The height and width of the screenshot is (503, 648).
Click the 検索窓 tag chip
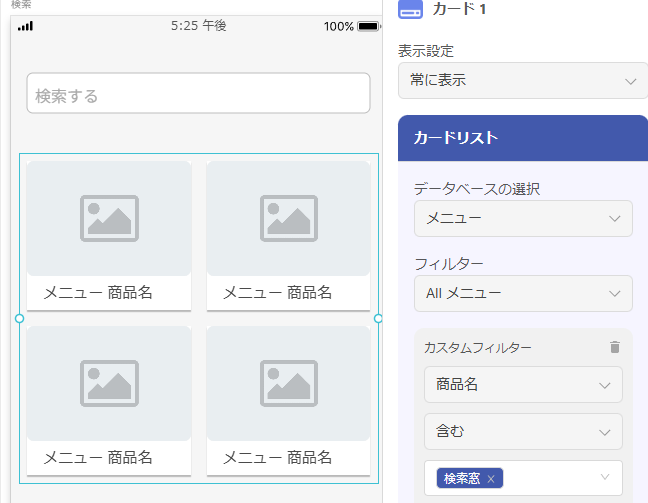point(470,478)
